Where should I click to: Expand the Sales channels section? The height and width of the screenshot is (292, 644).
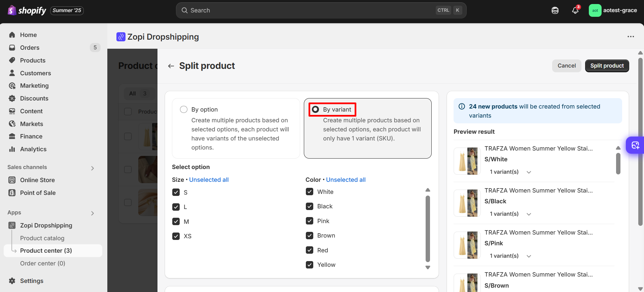pyautogui.click(x=93, y=168)
